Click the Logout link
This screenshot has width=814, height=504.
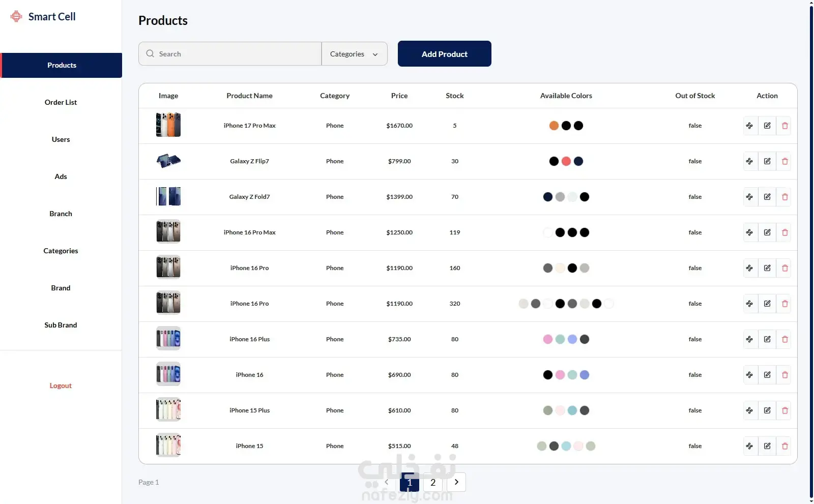click(x=61, y=386)
